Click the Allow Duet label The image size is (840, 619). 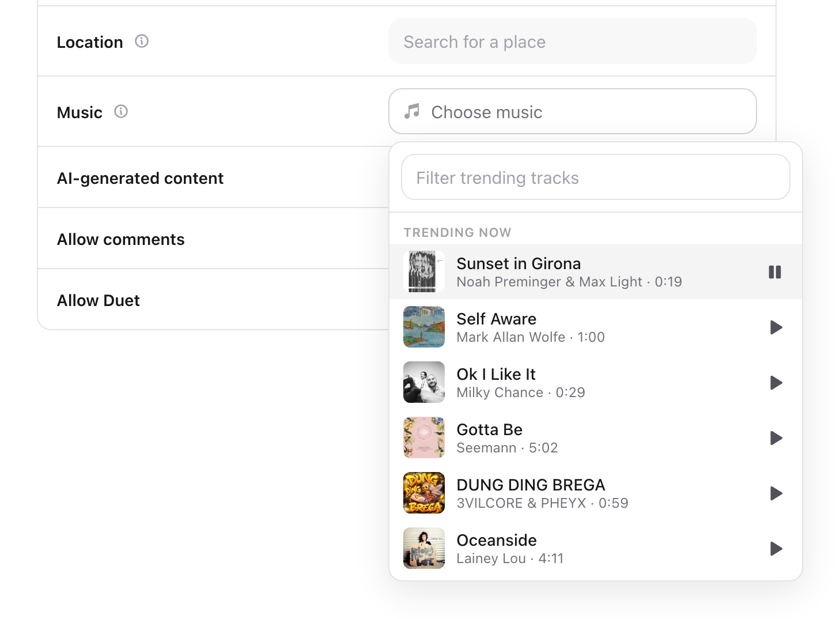coord(99,300)
